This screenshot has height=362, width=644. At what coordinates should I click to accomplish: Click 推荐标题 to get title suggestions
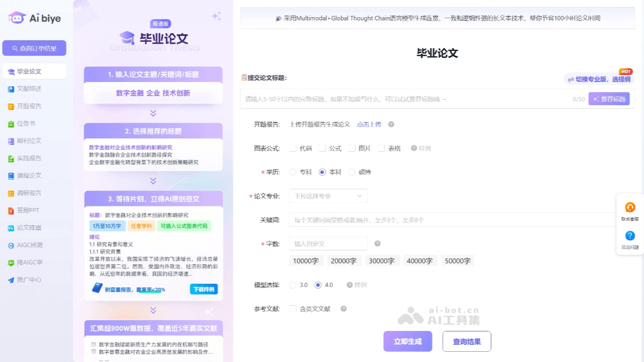coord(609,99)
